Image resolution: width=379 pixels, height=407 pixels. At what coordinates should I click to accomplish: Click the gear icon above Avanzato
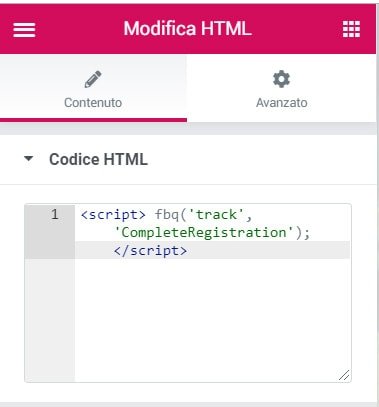click(281, 79)
